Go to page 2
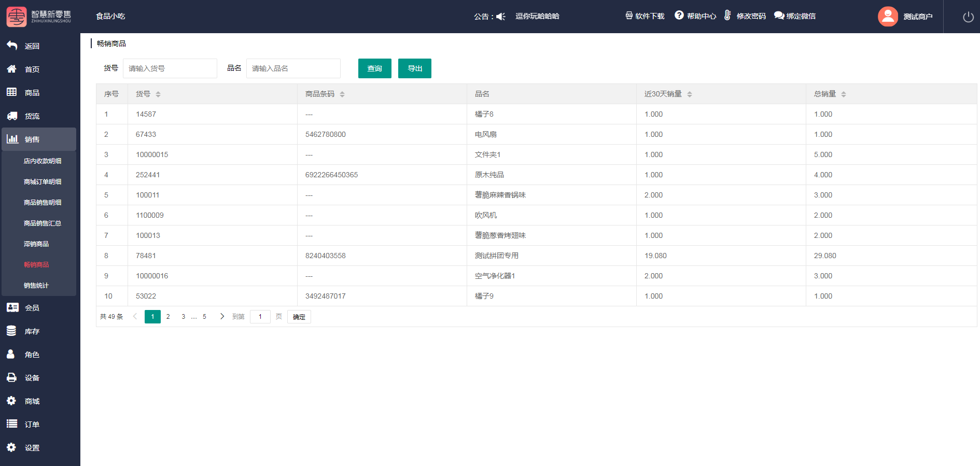This screenshot has height=466, width=980. (168, 317)
